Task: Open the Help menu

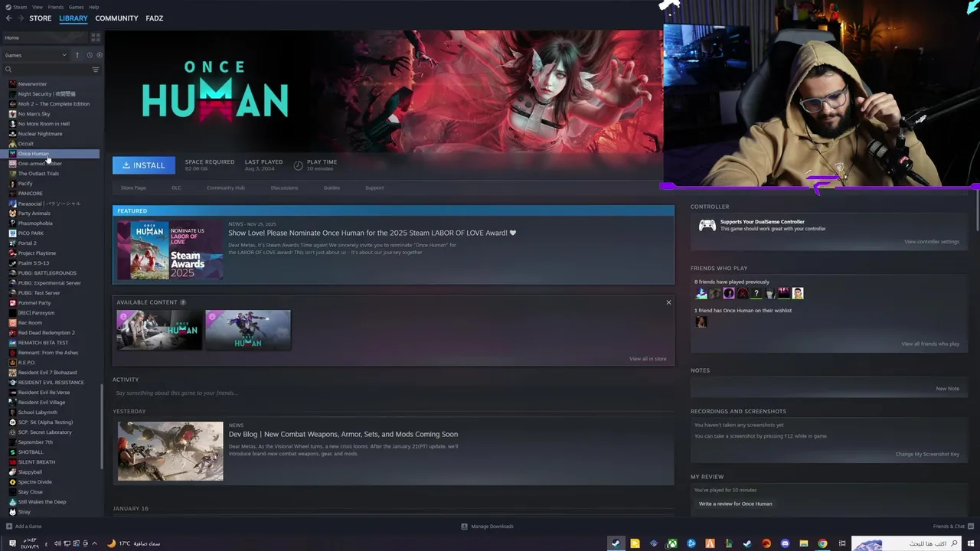Action: point(93,7)
